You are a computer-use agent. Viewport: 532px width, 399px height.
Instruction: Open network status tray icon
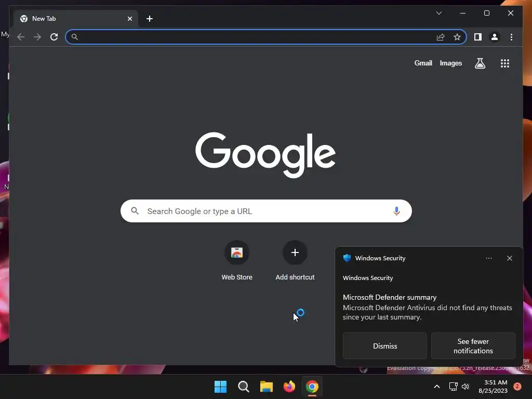pos(453,387)
